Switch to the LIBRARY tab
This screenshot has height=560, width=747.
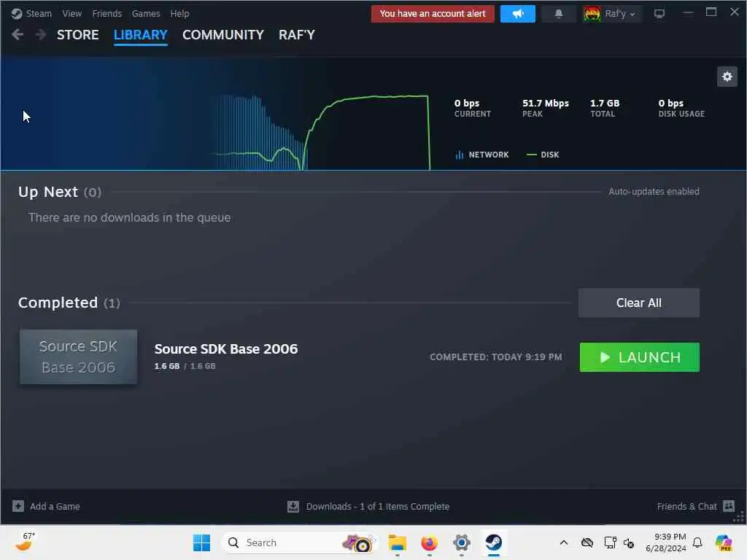(x=141, y=35)
